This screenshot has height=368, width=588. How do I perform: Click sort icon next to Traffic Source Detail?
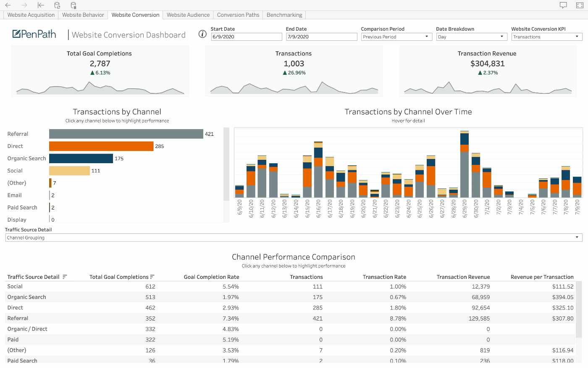pyautogui.click(x=65, y=277)
